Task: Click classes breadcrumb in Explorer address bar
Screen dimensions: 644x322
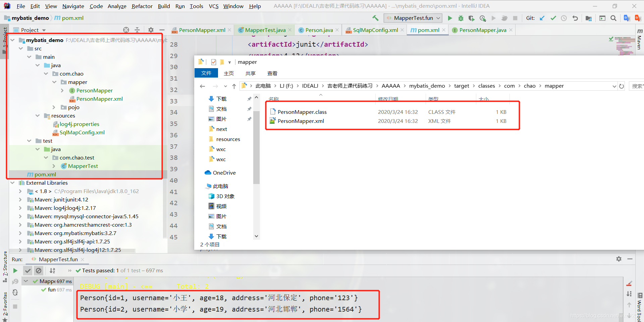Action: pos(486,86)
